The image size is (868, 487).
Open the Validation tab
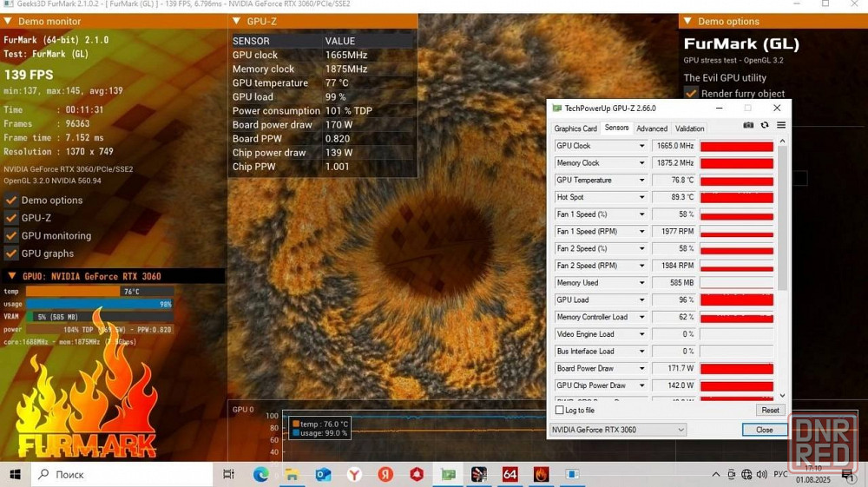[689, 128]
